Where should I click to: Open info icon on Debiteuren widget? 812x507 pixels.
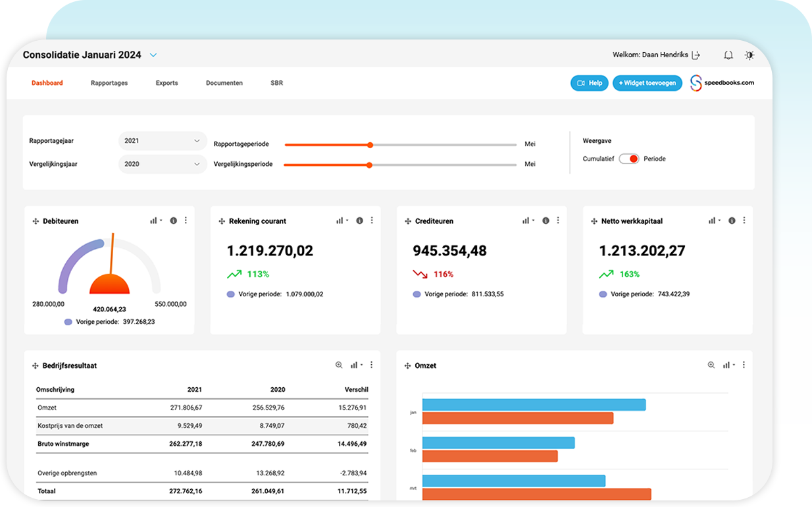[x=174, y=221]
